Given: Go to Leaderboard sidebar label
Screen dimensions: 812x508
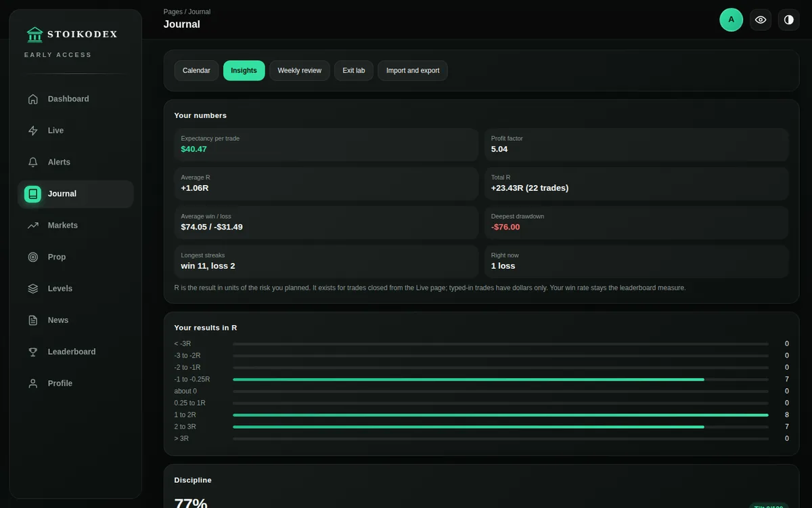Looking at the screenshot, I should [72, 352].
